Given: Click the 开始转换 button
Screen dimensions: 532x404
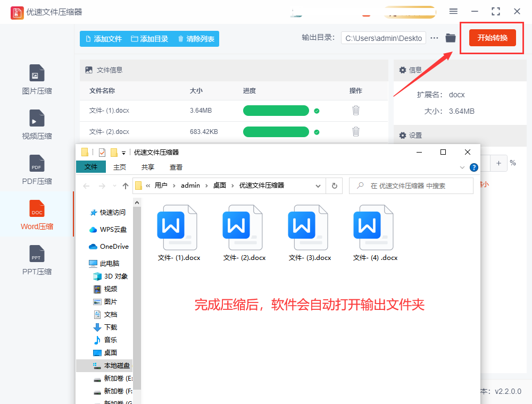Looking at the screenshot, I should tap(492, 38).
